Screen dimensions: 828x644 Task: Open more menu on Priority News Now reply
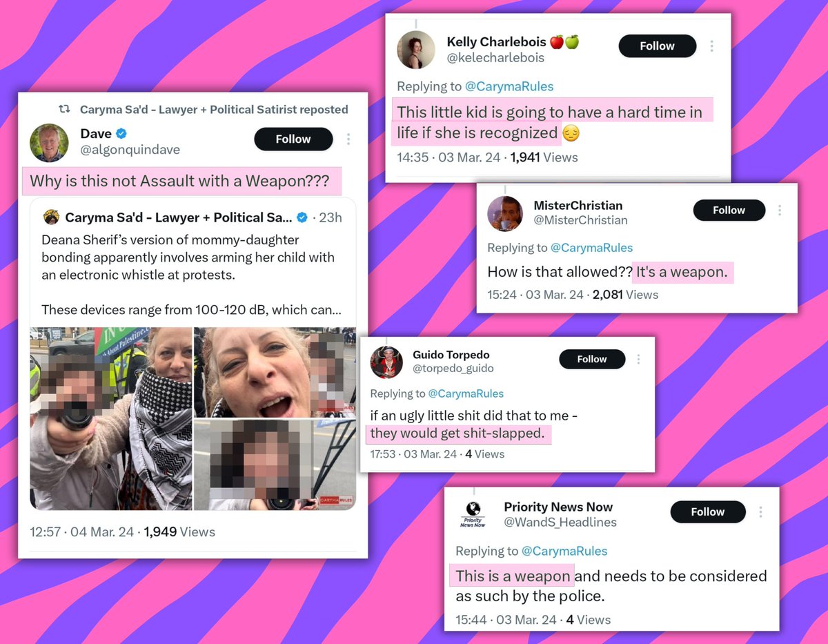761,512
